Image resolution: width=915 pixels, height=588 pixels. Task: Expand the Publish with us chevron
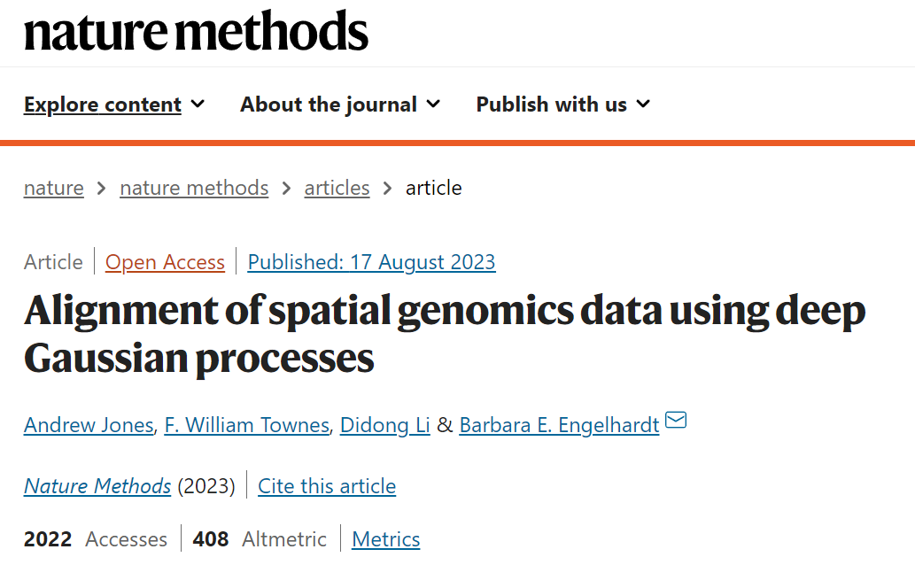click(643, 104)
